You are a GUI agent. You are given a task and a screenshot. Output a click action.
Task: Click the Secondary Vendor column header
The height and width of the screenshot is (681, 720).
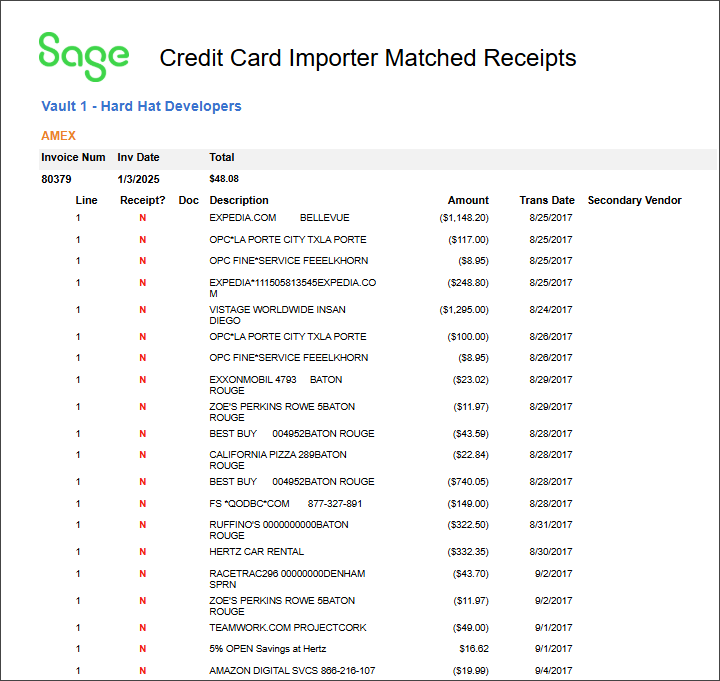[x=635, y=200]
